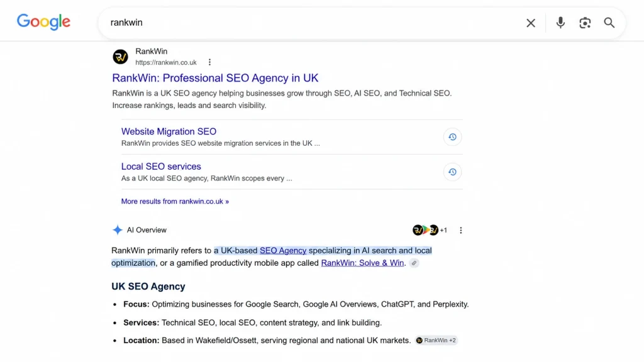Open the three-dot menu beside rankwin.co.uk URL

click(x=209, y=62)
